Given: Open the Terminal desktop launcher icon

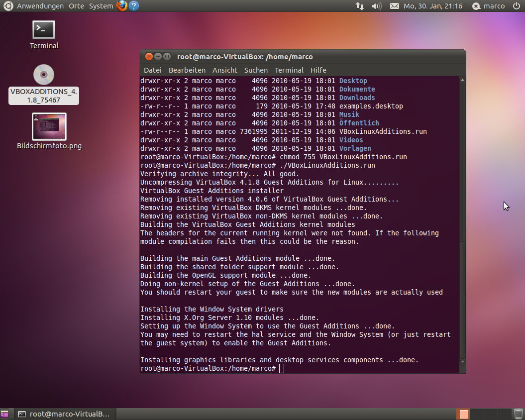Looking at the screenshot, I should coord(44,30).
